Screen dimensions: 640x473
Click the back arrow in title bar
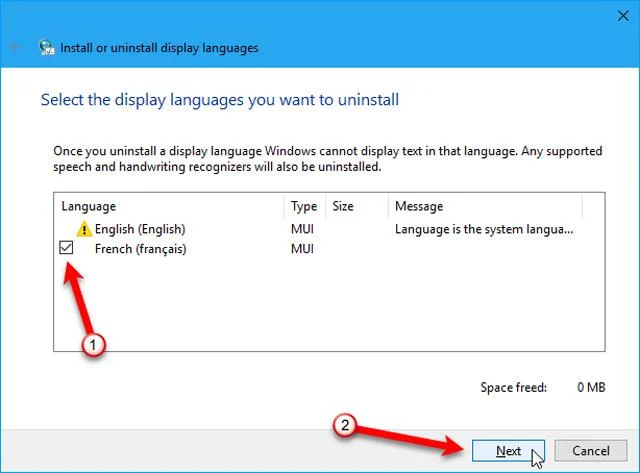pos(15,47)
